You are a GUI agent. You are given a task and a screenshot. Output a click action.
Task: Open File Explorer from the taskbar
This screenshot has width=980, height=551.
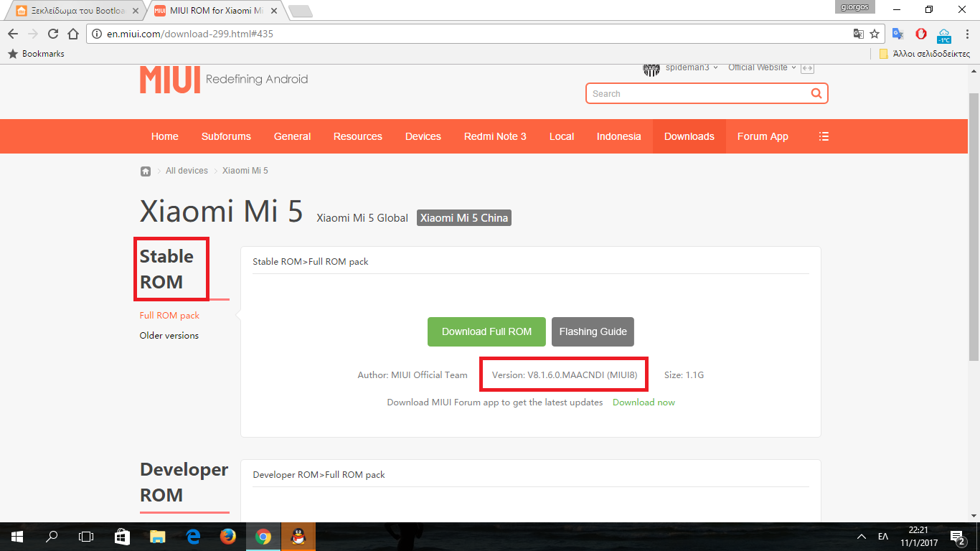click(157, 536)
